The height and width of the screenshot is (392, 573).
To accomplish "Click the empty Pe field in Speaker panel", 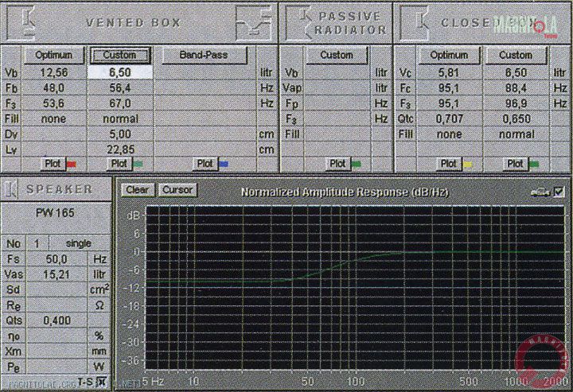I will (57, 367).
